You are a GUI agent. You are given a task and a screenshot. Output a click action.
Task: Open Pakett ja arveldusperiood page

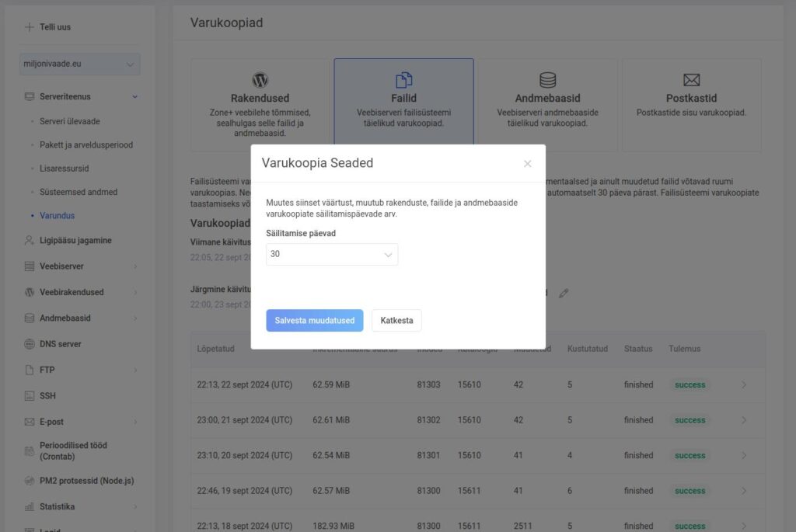pyautogui.click(x=86, y=144)
